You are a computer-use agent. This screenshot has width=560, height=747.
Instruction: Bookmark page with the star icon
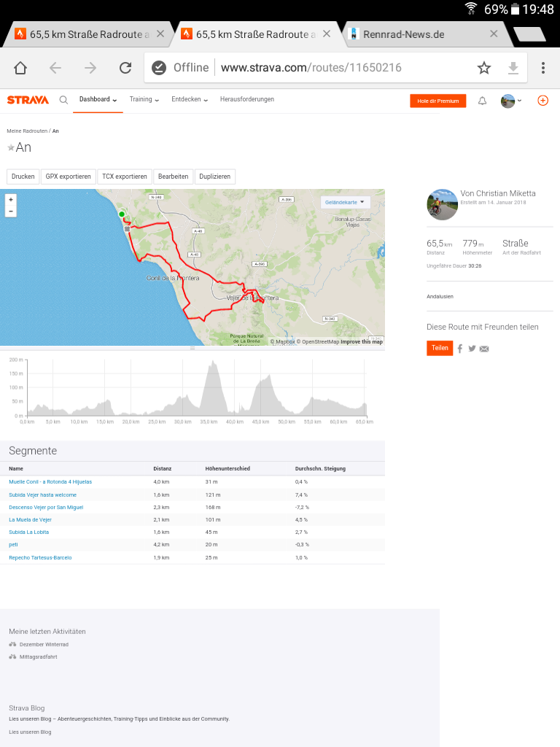click(x=483, y=68)
